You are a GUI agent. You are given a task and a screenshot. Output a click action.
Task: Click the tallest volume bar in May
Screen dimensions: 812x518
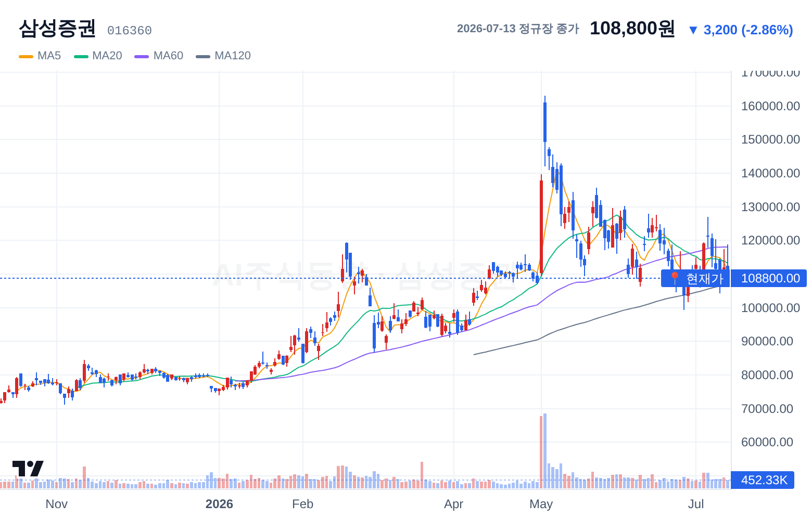(x=545, y=450)
